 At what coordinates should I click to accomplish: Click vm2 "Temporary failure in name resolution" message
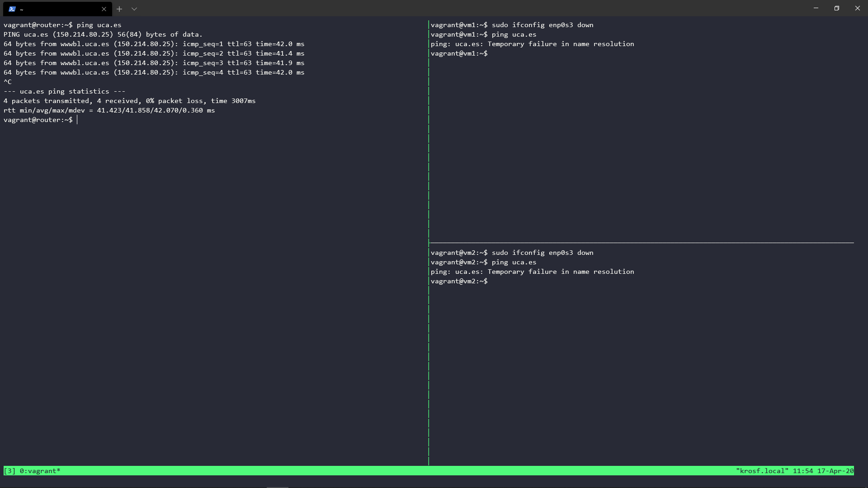[533, 272]
